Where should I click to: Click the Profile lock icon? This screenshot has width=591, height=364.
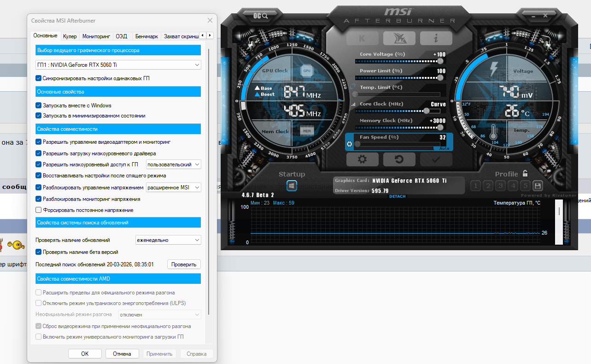point(525,174)
